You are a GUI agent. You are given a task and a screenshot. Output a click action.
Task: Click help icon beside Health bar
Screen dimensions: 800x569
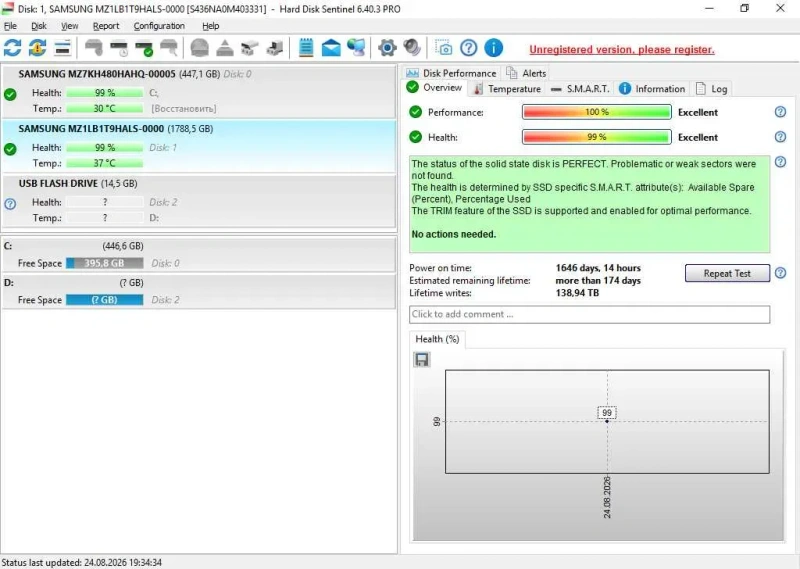[780, 137]
